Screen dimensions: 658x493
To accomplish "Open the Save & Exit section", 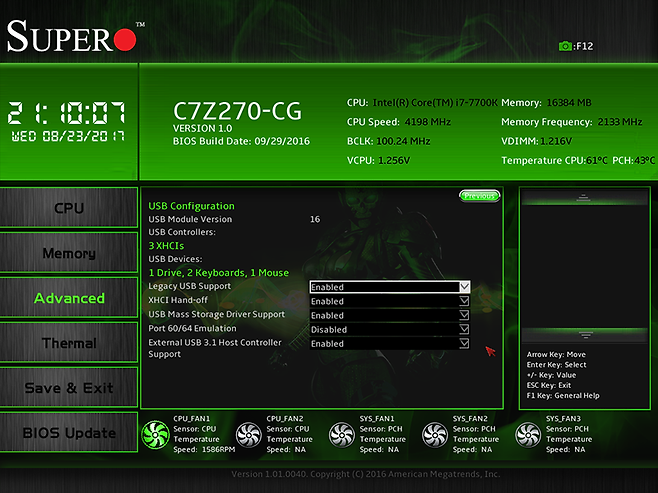I will (69, 387).
